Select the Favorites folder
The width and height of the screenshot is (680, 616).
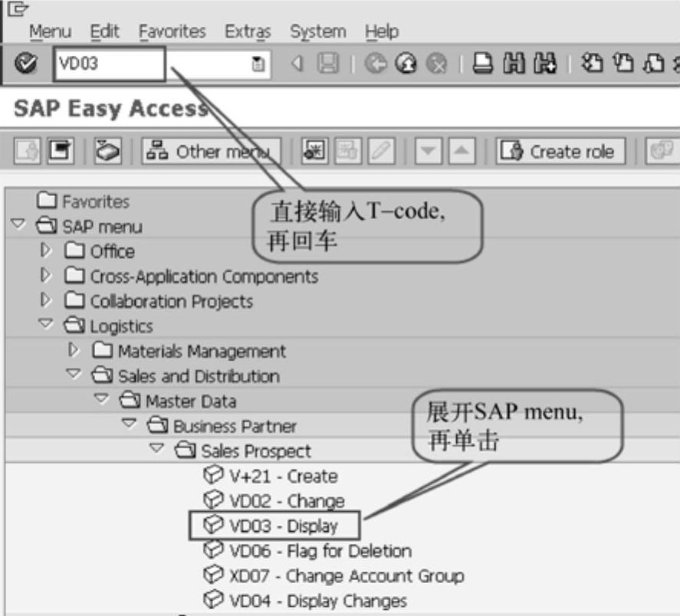(x=84, y=202)
